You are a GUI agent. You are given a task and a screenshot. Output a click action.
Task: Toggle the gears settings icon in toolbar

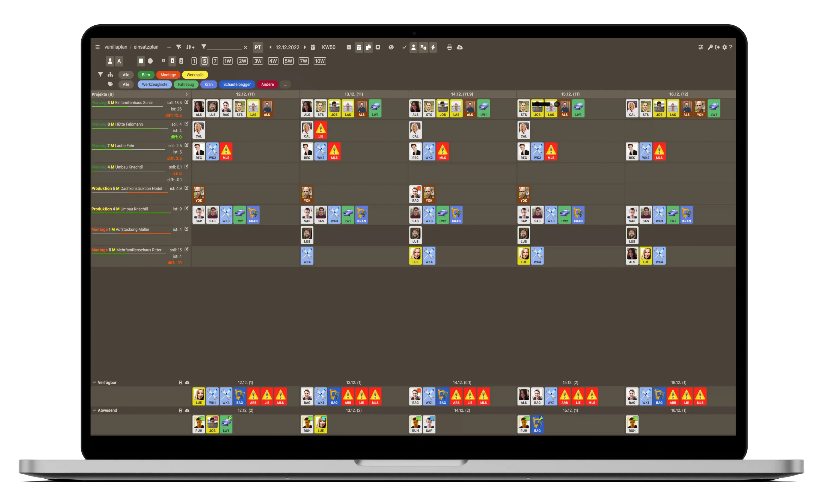coord(423,47)
